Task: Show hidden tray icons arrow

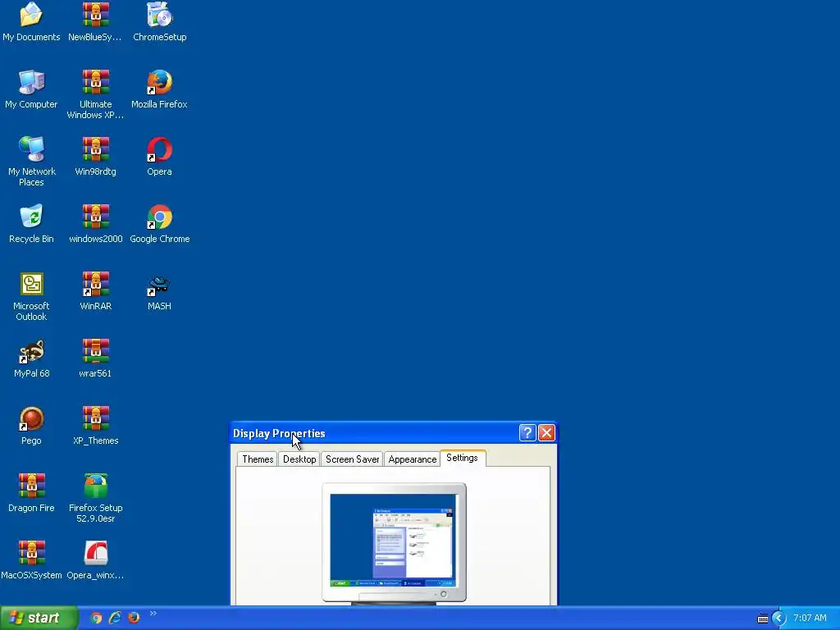Action: coord(779,619)
